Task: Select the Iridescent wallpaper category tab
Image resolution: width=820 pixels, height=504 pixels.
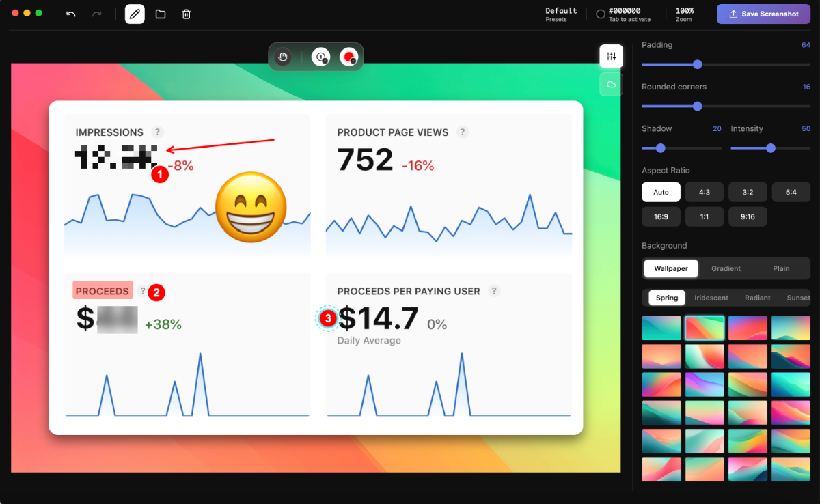Action: pos(711,298)
